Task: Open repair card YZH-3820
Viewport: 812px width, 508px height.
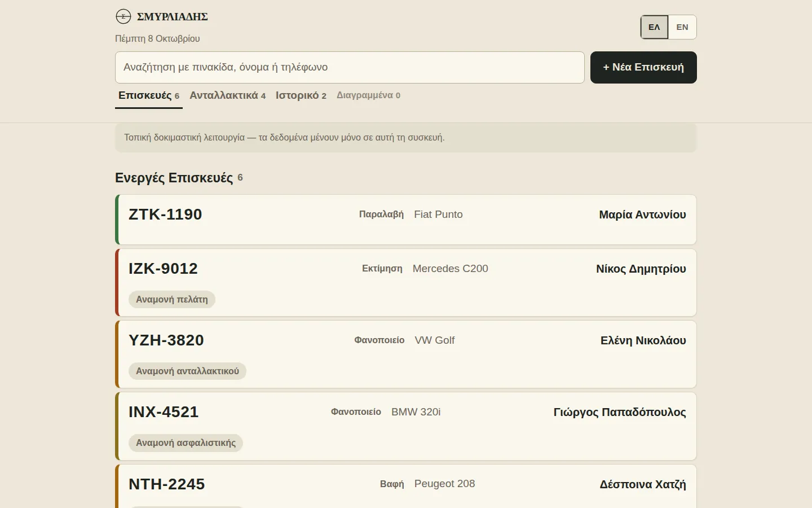Action: (406, 354)
